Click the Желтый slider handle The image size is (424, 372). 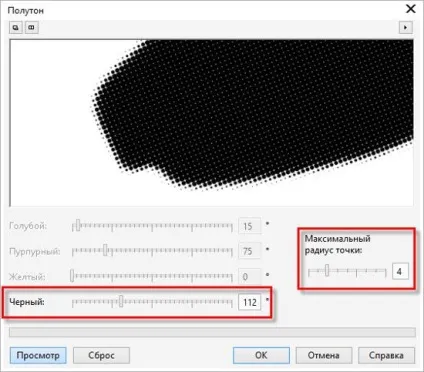(x=72, y=276)
